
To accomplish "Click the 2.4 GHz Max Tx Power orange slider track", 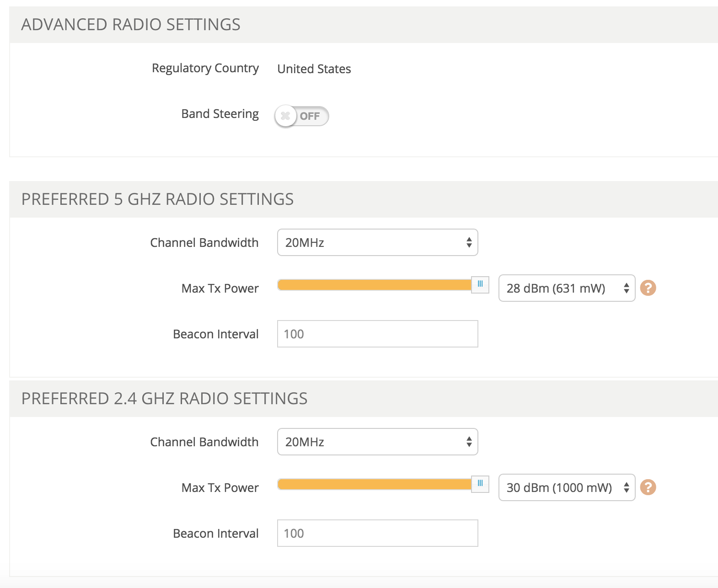I will 375,484.
